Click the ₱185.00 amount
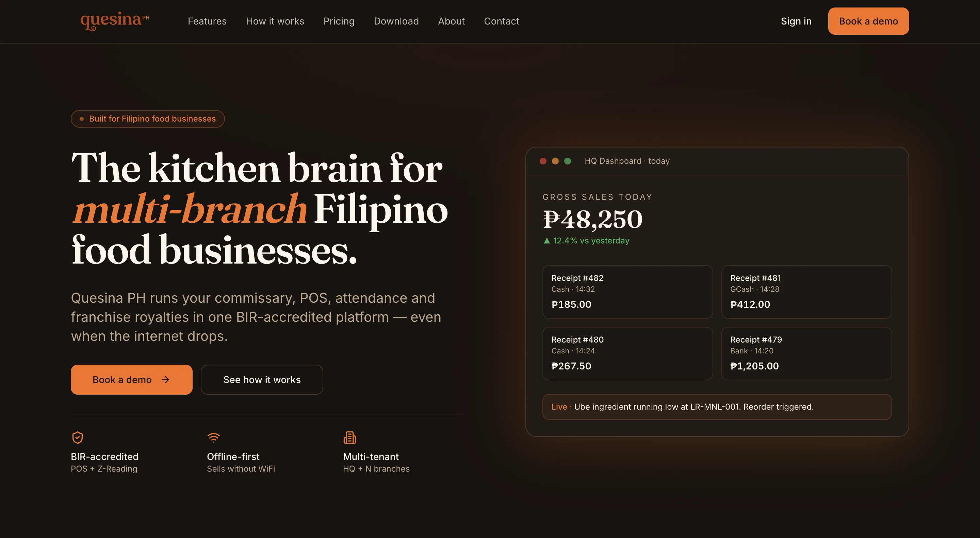The width and height of the screenshot is (980, 538). [x=571, y=304]
